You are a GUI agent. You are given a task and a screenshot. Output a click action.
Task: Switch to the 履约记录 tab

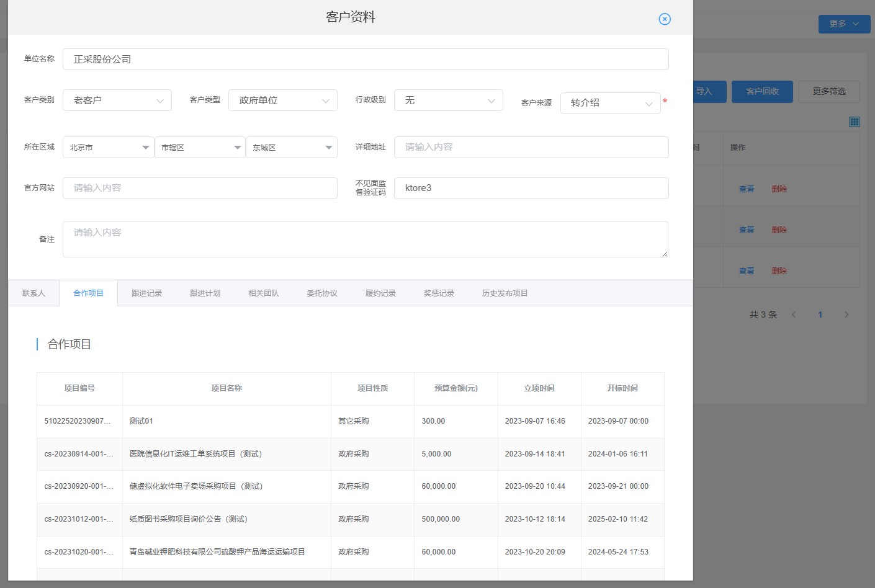click(x=380, y=293)
